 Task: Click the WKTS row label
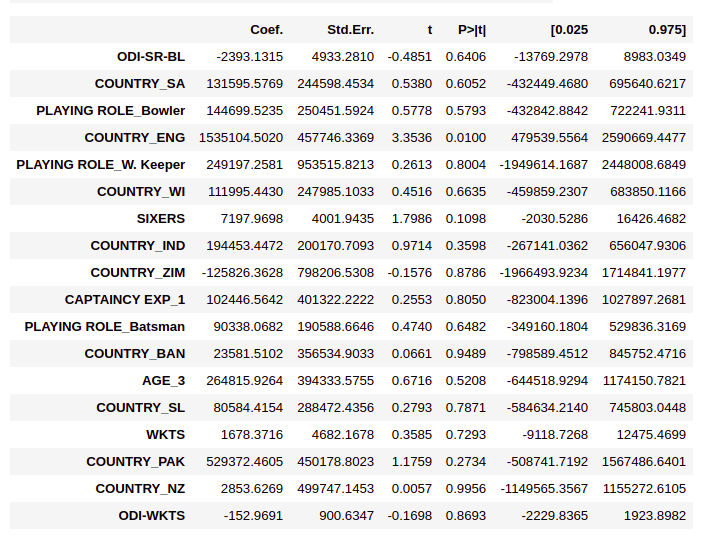(165, 434)
